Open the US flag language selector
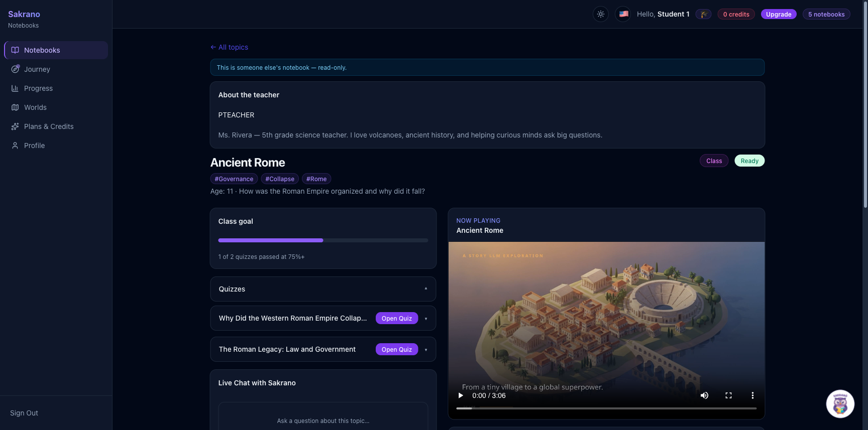Viewport: 868px width, 430px height. pyautogui.click(x=623, y=14)
